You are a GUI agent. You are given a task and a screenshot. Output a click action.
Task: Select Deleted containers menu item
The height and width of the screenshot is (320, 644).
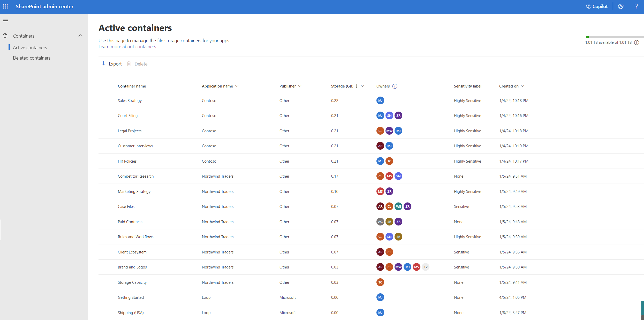tap(32, 57)
